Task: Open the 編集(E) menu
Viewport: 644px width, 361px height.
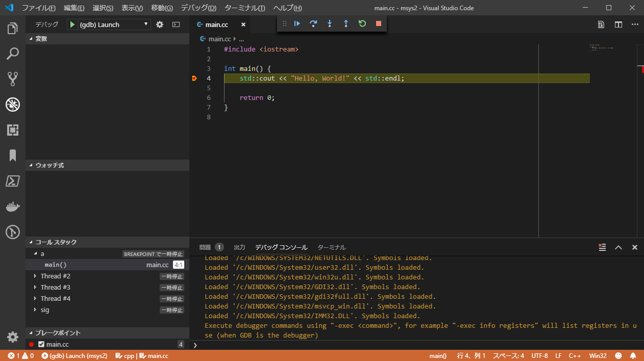Action: click(75, 8)
